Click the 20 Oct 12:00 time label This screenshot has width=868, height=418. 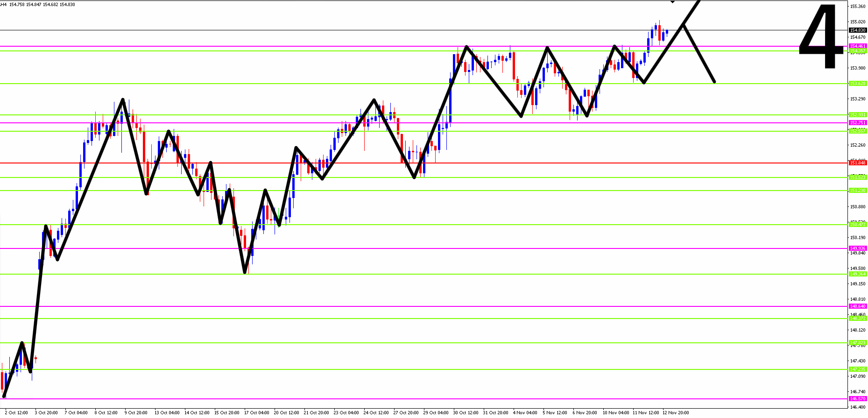pos(286,413)
